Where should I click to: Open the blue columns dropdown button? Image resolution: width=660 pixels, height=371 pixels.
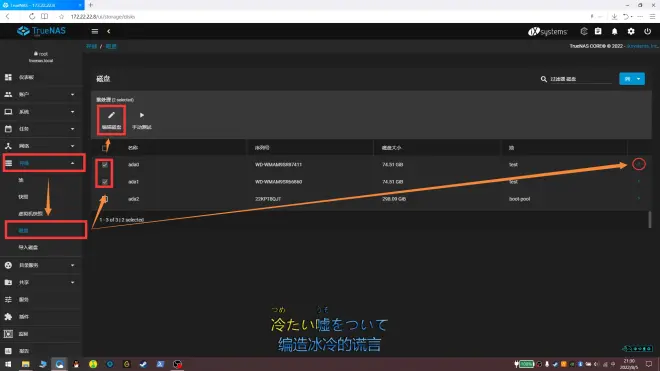point(632,79)
